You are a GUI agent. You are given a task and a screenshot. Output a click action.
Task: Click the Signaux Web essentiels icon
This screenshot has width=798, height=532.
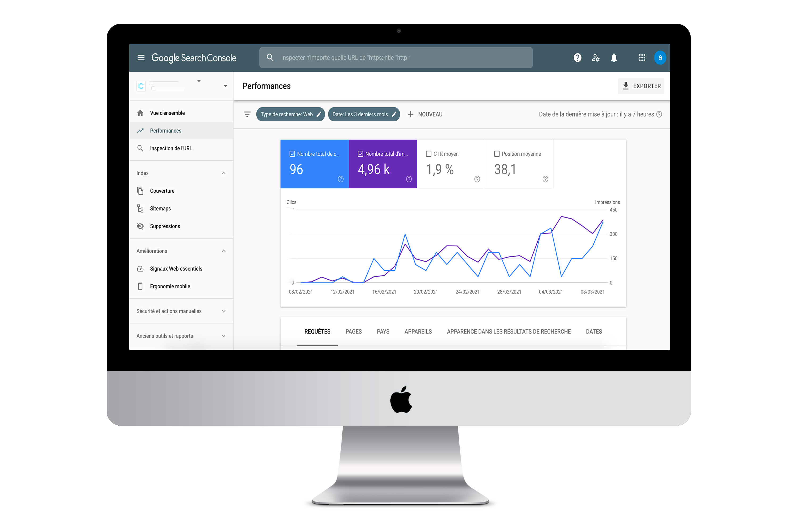(141, 268)
